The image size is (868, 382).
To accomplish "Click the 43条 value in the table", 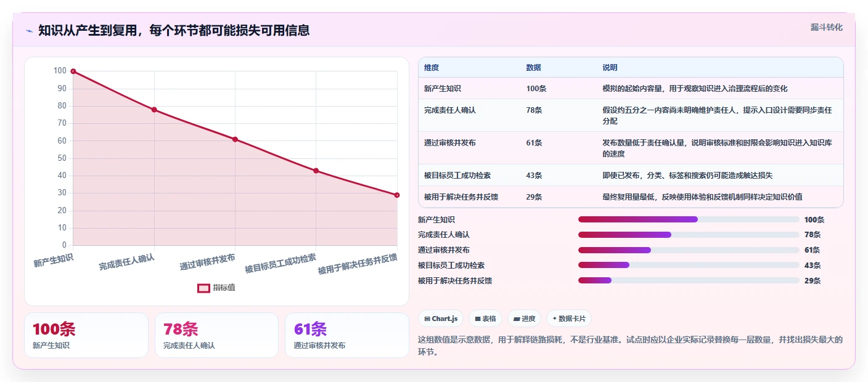I will pyautogui.click(x=534, y=176).
